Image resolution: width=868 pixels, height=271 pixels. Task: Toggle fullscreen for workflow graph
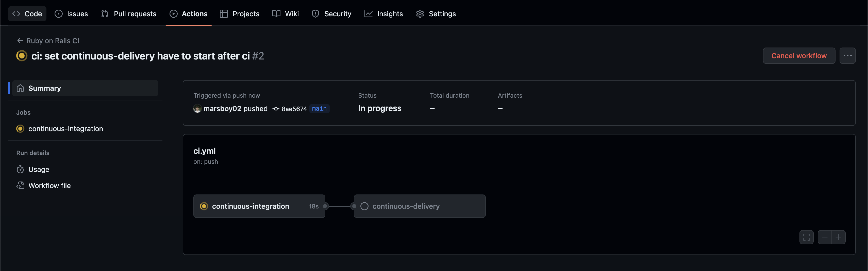point(806,237)
